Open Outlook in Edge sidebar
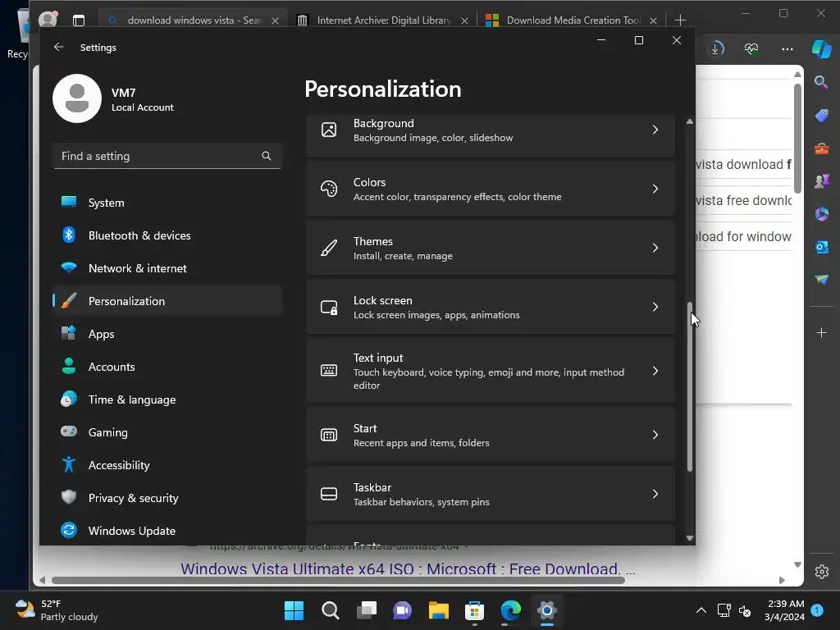The image size is (840, 630). point(821,247)
